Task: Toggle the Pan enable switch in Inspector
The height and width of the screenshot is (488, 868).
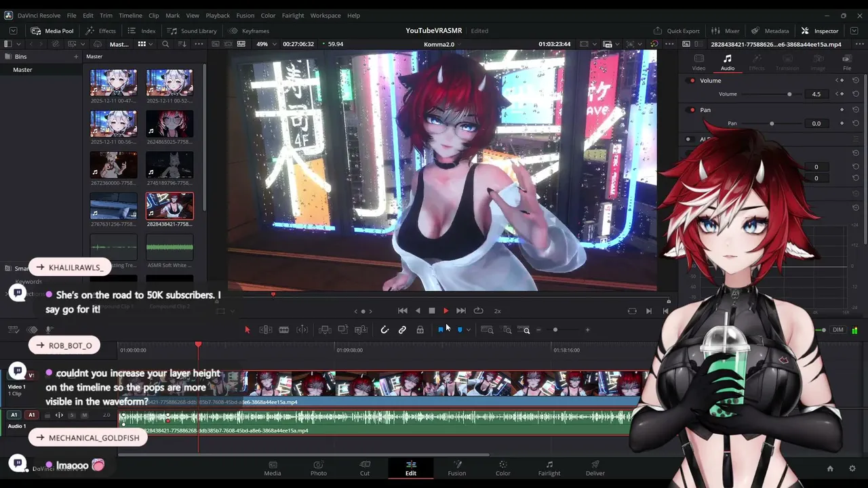Action: (x=692, y=110)
